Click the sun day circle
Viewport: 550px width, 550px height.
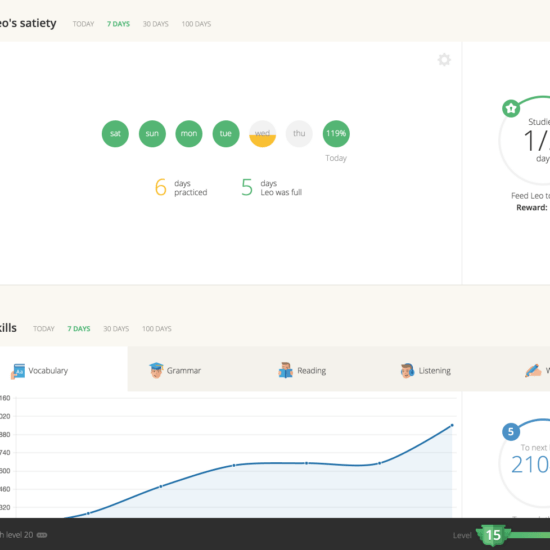pyautogui.click(x=152, y=134)
